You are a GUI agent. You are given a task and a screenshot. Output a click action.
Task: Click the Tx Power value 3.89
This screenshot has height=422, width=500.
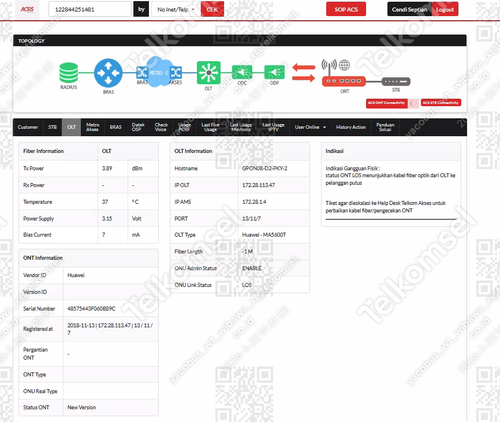click(107, 168)
